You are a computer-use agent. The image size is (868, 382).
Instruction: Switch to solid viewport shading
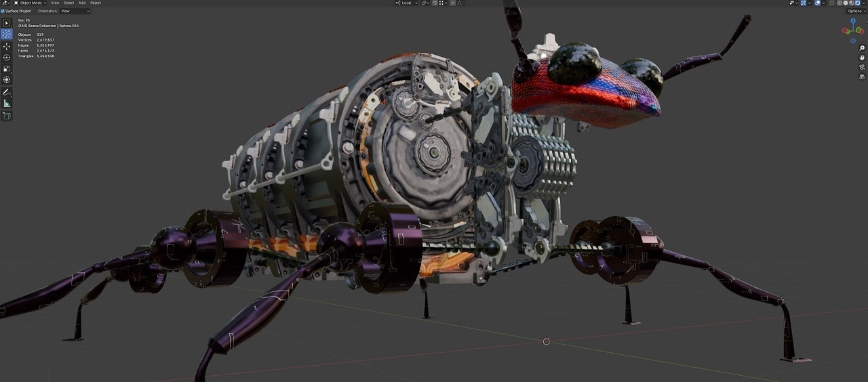coord(846,3)
